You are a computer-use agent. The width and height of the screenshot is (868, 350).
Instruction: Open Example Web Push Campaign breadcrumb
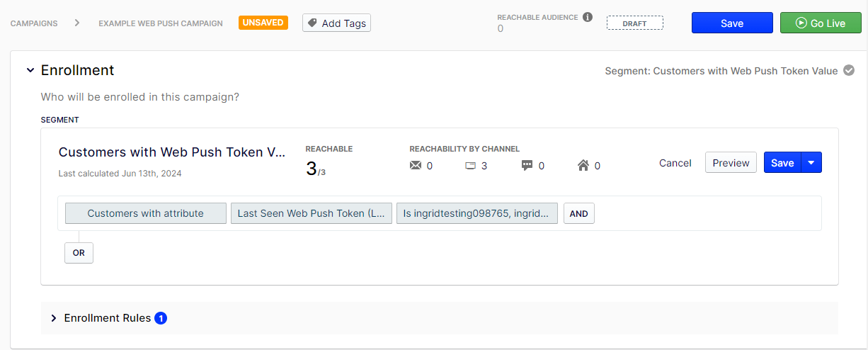point(161,23)
